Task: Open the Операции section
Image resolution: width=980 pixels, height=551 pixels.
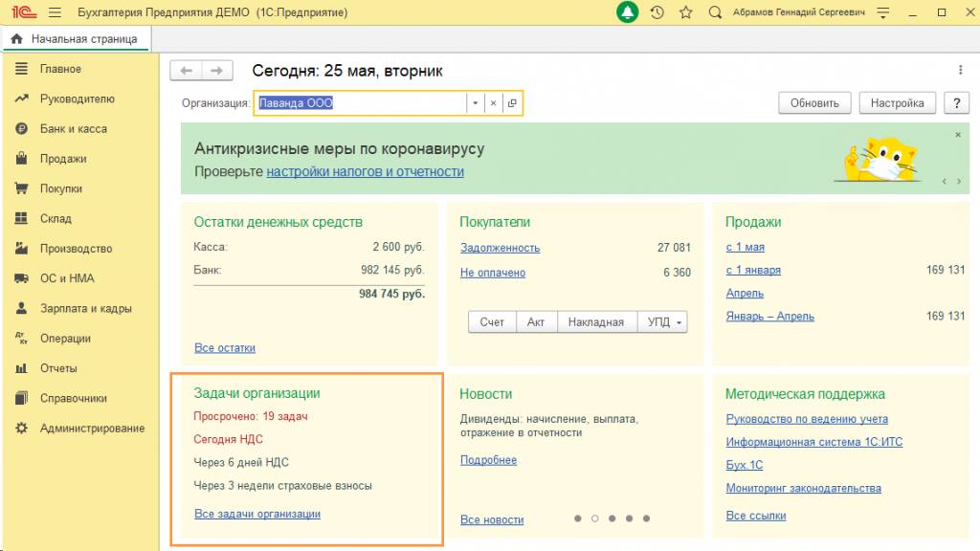Action: (66, 339)
